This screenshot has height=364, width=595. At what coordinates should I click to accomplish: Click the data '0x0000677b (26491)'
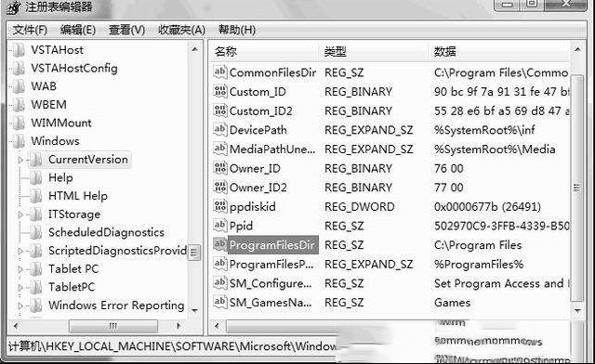(x=487, y=207)
